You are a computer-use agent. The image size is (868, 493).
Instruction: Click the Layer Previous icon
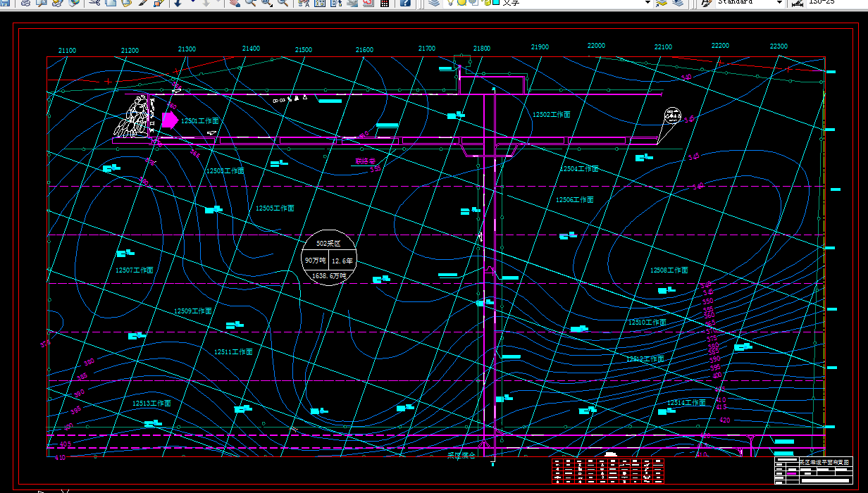click(x=678, y=2)
